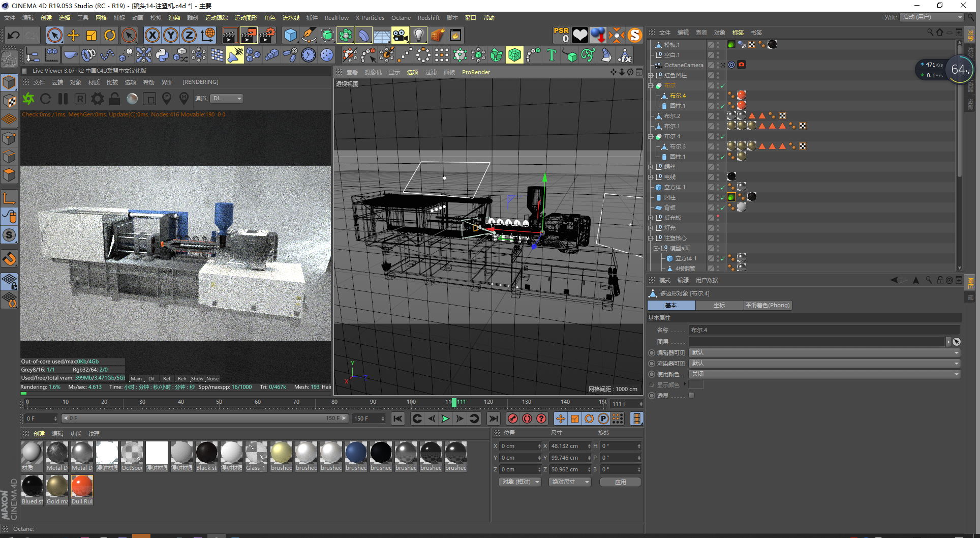This screenshot has height=538, width=980.
Task: Go to end of animation
Action: click(x=493, y=419)
